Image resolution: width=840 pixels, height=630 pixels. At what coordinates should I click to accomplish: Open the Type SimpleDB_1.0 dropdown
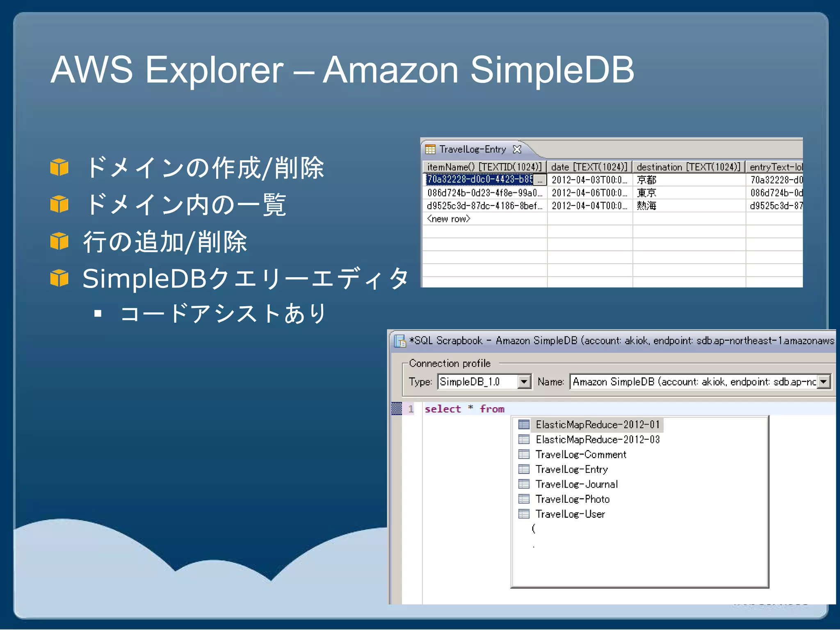[x=524, y=382]
